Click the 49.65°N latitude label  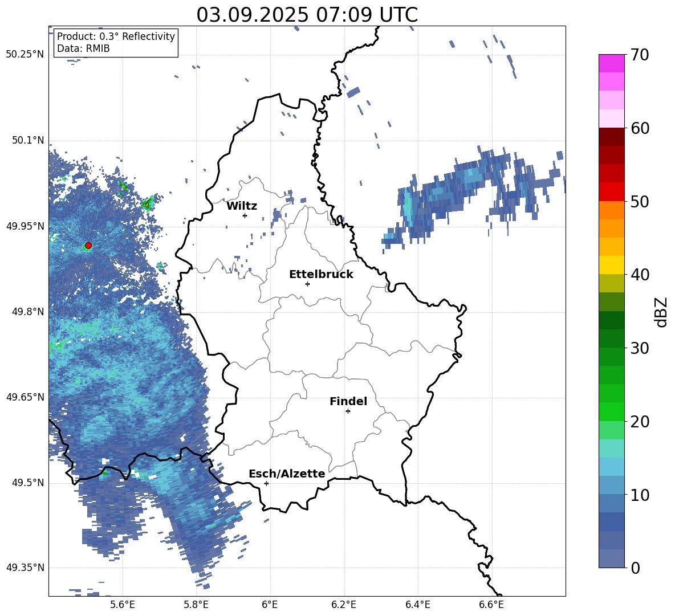pos(25,397)
